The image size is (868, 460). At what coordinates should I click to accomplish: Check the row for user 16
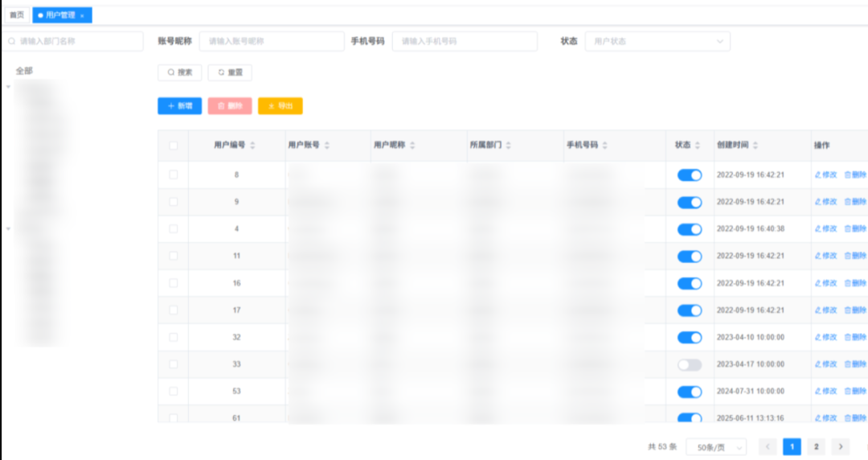pyautogui.click(x=174, y=283)
